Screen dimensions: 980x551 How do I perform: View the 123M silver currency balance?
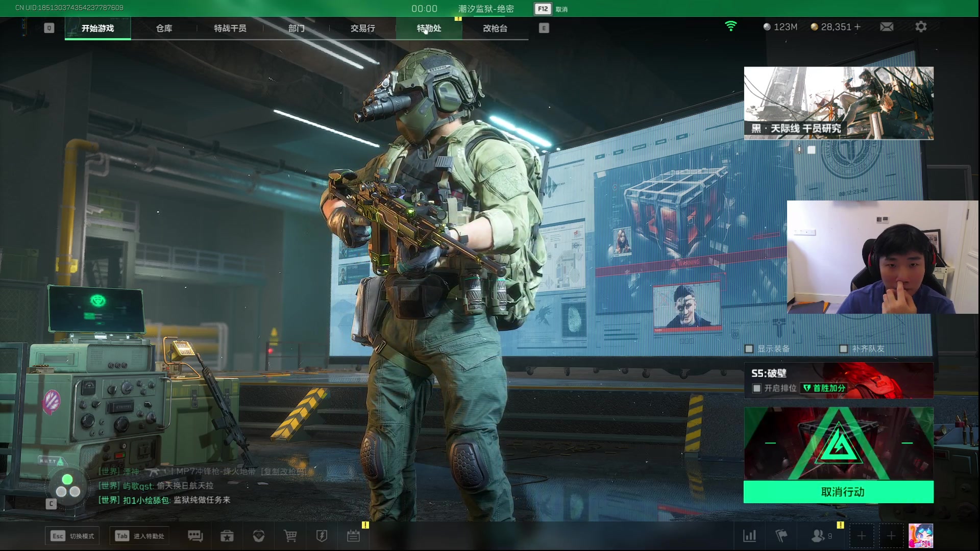tap(780, 27)
